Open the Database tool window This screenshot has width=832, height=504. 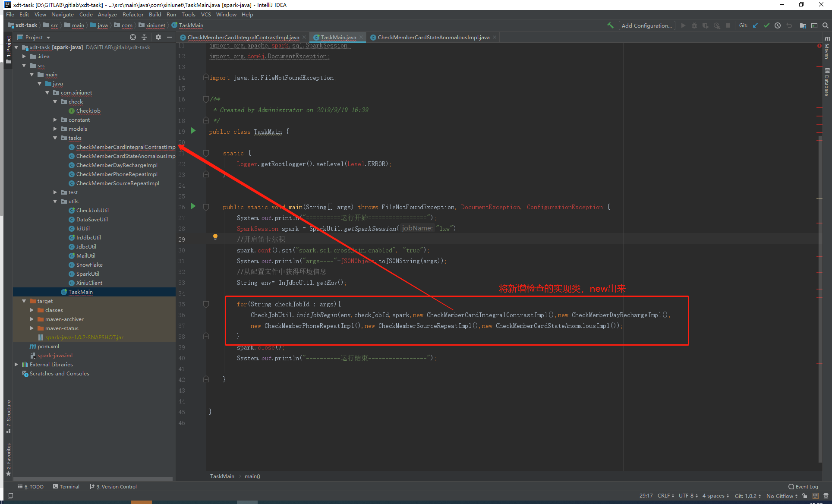(827, 82)
